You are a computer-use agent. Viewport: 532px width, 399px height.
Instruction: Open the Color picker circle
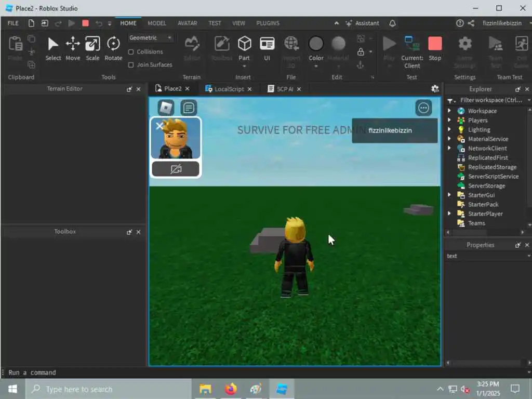point(316,44)
